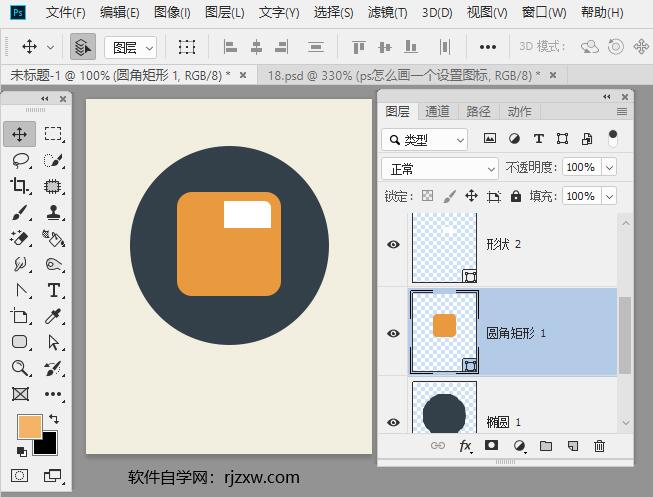The height and width of the screenshot is (497, 653).
Task: Click the 椭圆 1 layer thumbnail
Action: 444,408
